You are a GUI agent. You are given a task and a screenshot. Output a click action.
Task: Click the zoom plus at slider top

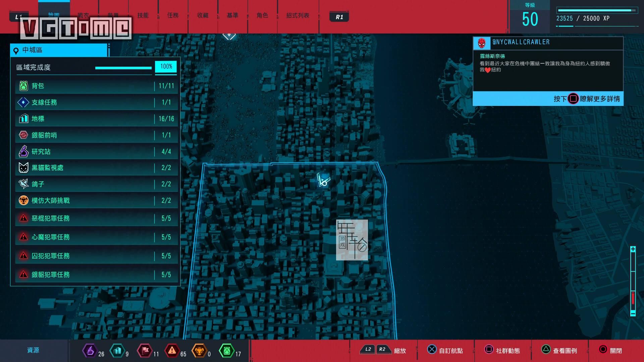[x=633, y=249]
